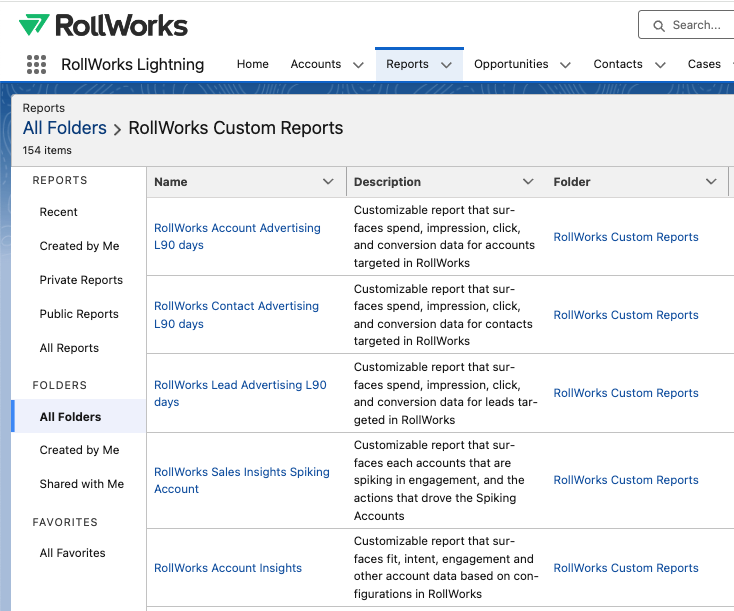Open the Opportunities tab chevron menu
734x611 pixels.
[565, 65]
